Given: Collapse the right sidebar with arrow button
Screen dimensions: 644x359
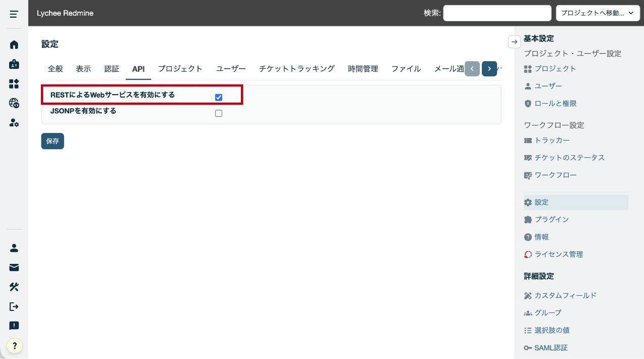Looking at the screenshot, I should [x=514, y=42].
